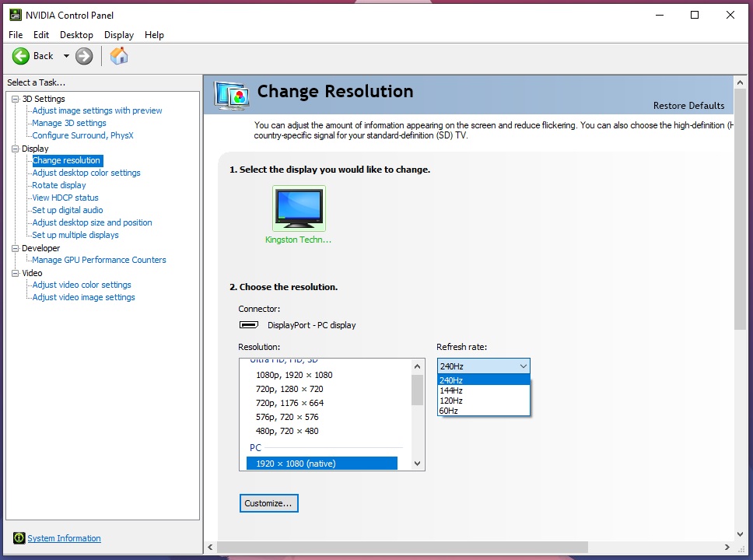Viewport: 753px width, 560px height.
Task: Click the NVIDIA Control Panel title icon
Action: pos(16,15)
